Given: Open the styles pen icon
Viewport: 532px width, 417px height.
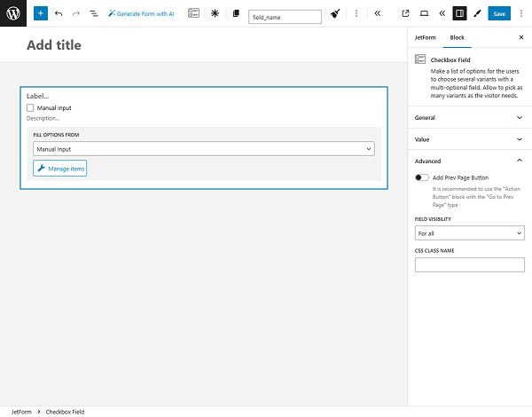Looking at the screenshot, I should (477, 13).
